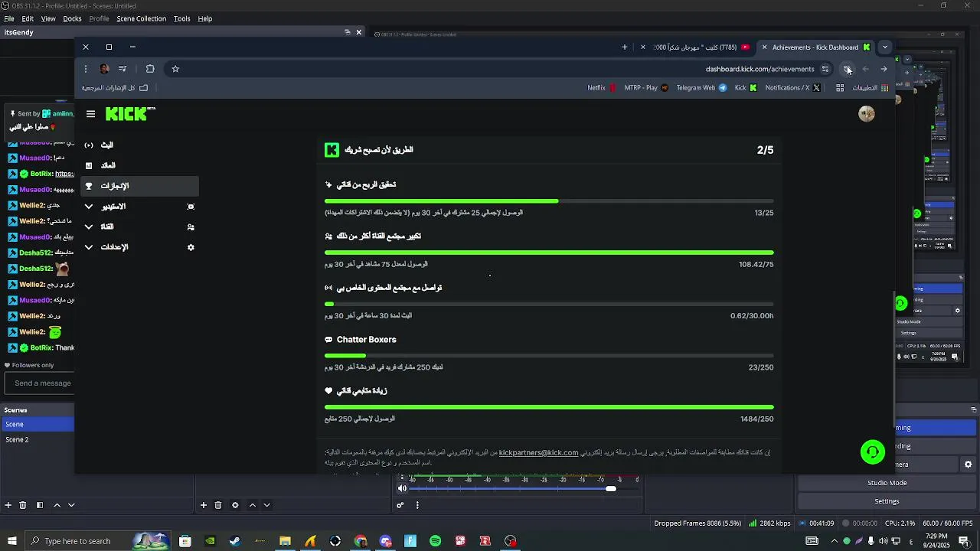
Task: Bookmark this page with the star icon
Action: (x=175, y=69)
